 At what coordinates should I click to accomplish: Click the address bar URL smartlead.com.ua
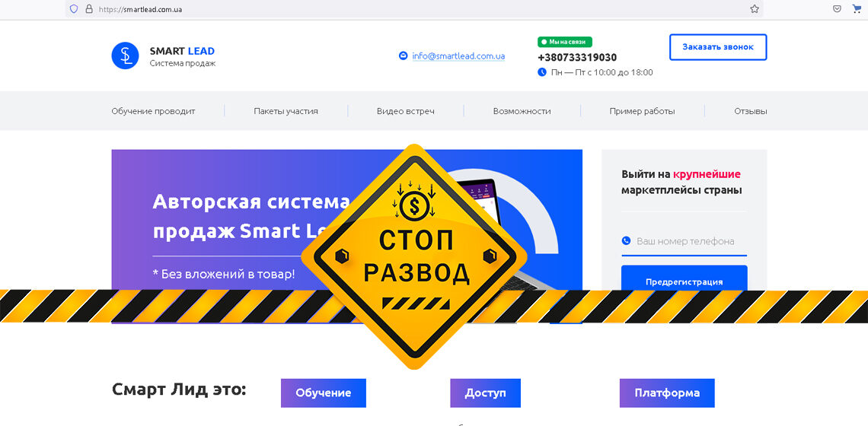[141, 9]
